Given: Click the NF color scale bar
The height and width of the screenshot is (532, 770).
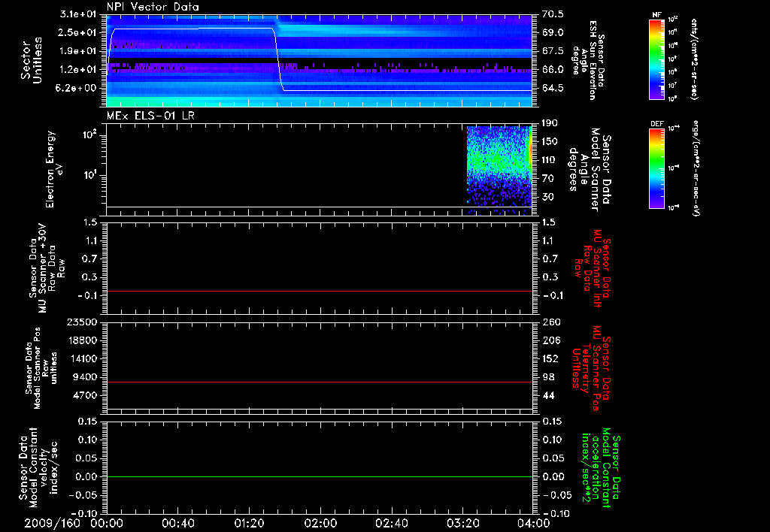Looking at the screenshot, I should tap(655, 59).
